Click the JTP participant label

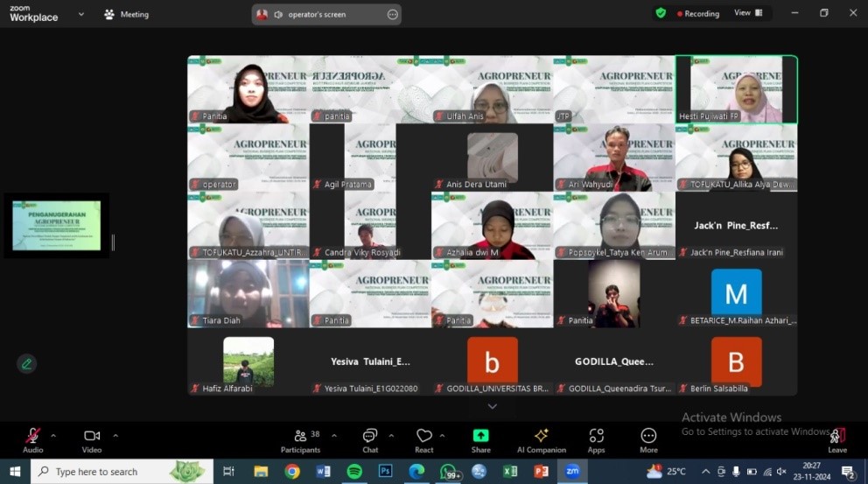563,116
